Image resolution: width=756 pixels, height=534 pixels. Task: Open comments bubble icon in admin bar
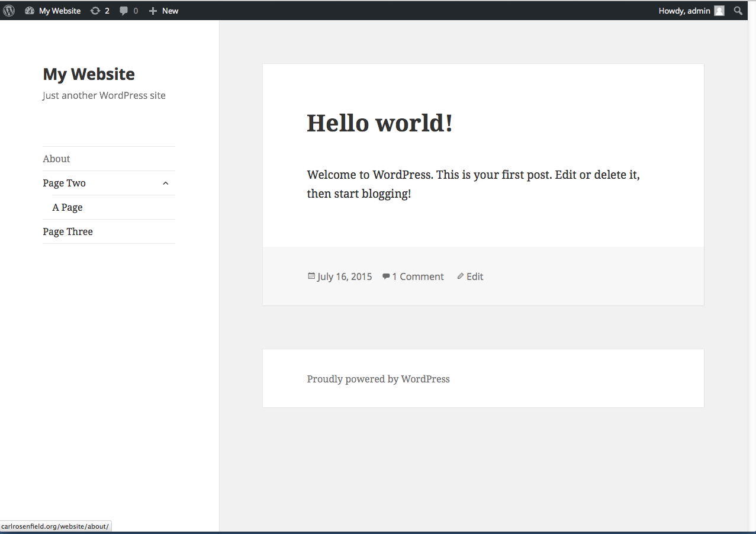point(124,11)
